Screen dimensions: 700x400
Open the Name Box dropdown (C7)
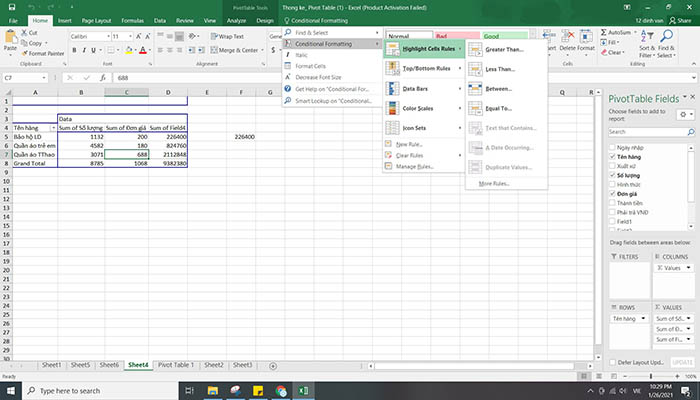pyautogui.click(x=44, y=78)
